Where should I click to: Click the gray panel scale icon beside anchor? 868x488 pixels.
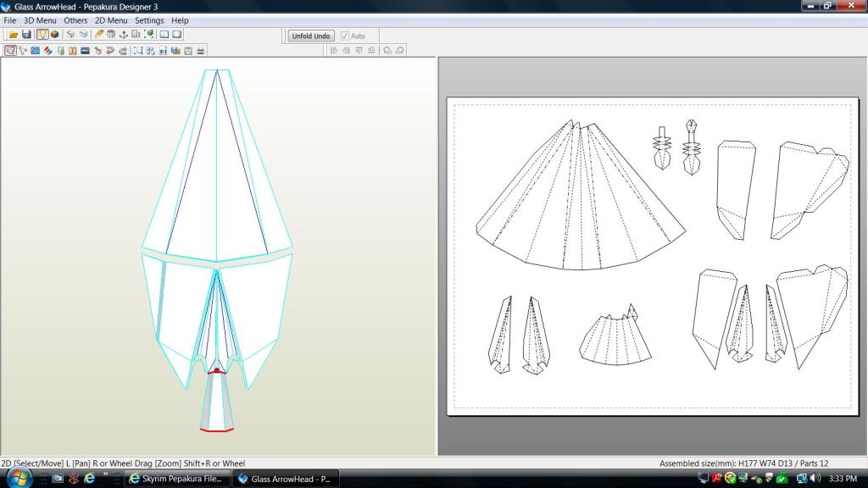coord(136,34)
